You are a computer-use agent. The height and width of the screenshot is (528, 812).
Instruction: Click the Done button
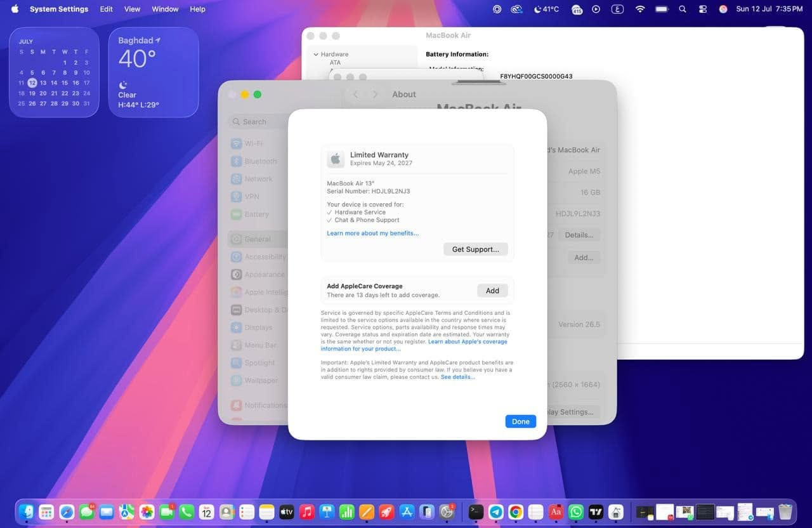(521, 421)
